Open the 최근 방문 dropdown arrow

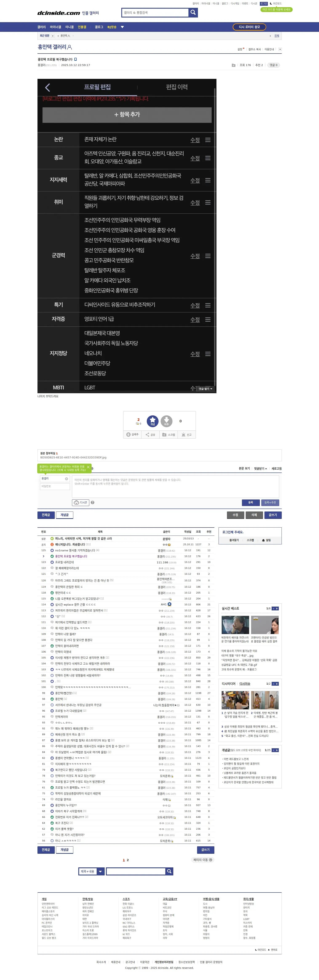(x=53, y=36)
